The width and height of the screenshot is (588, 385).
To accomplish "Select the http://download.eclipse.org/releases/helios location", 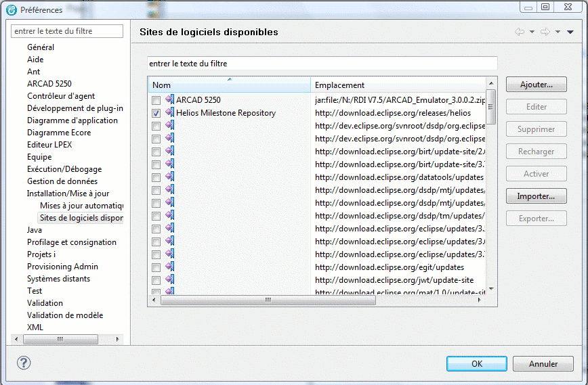I will (x=393, y=113).
